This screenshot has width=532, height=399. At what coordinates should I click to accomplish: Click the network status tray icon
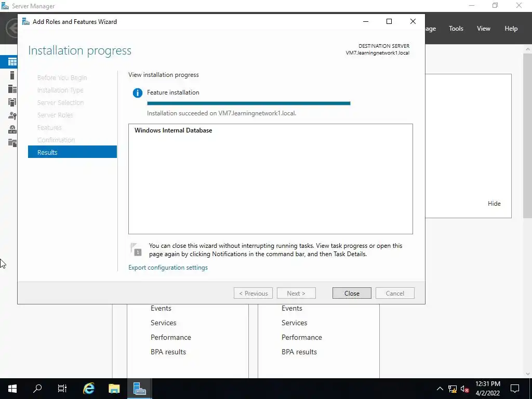click(453, 389)
